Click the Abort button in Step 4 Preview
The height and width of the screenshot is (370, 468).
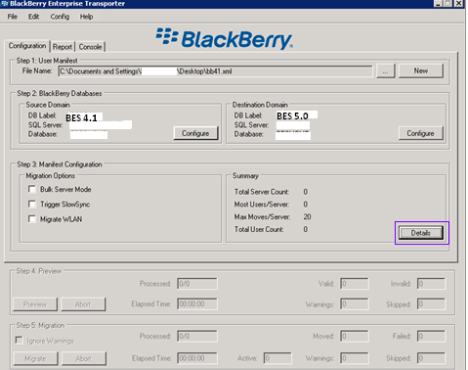(x=83, y=304)
